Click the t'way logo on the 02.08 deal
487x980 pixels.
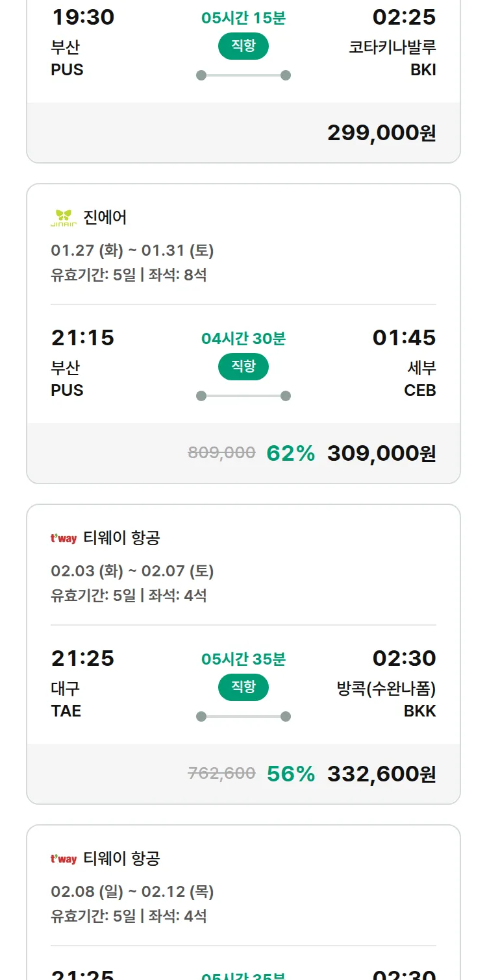pos(64,859)
